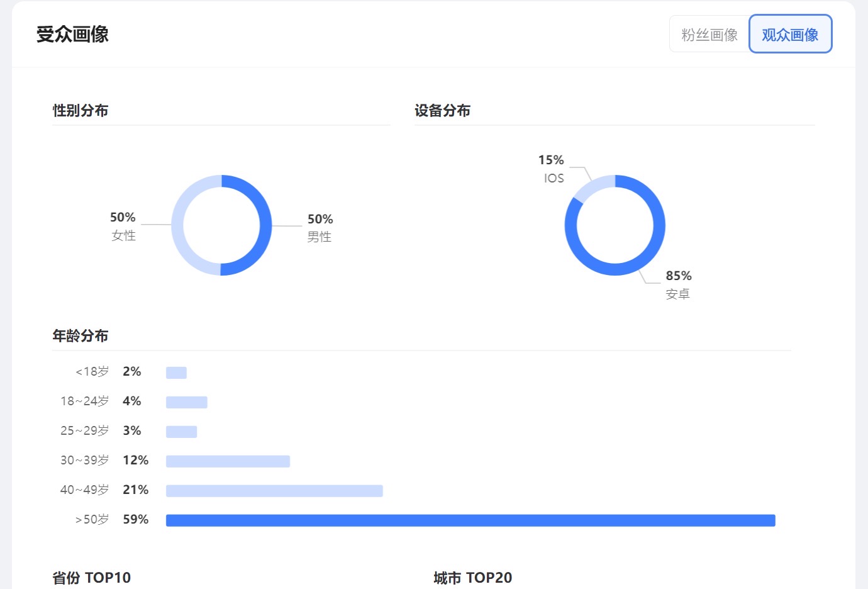Select the 30~39岁 age bar
This screenshot has width=868, height=589.
(228, 461)
